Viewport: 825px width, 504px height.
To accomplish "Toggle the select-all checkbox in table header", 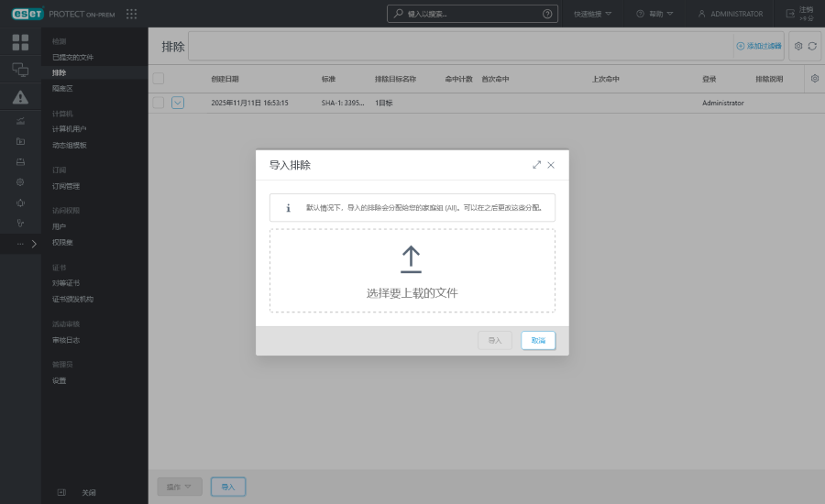I will (x=158, y=79).
